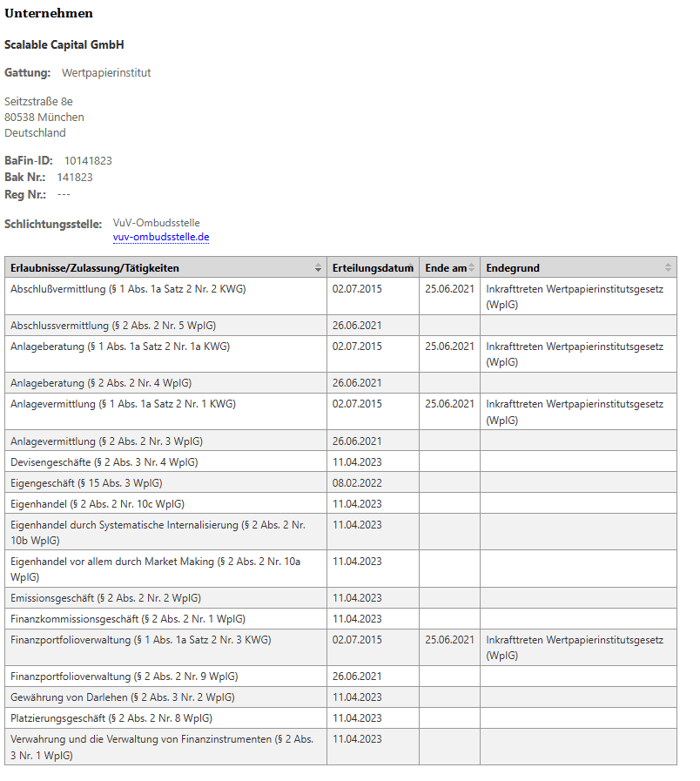The image size is (700, 781).
Task: Click the Endegrund column header label
Action: [513, 268]
